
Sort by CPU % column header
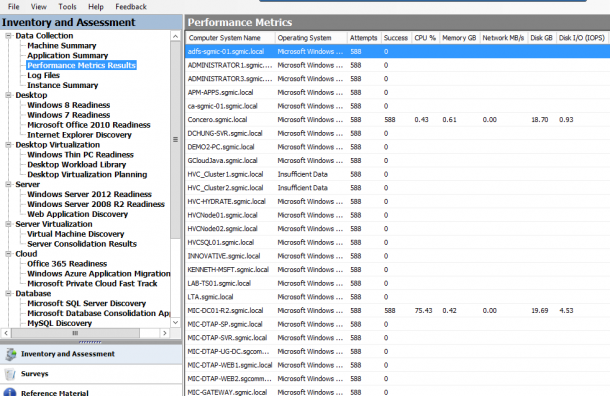pos(425,38)
